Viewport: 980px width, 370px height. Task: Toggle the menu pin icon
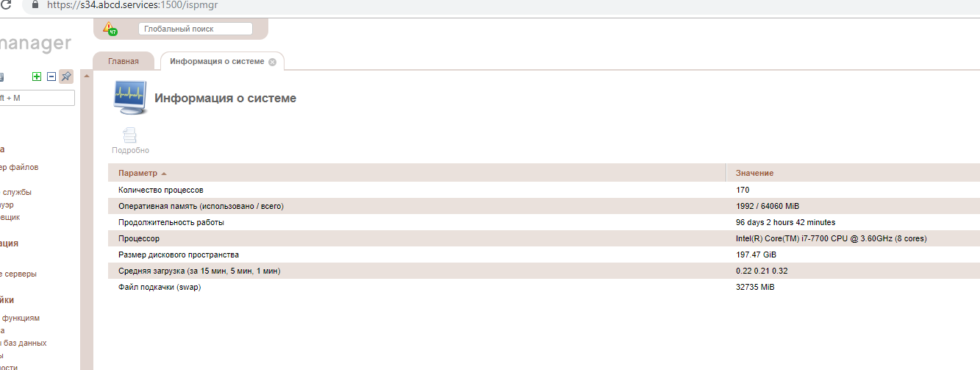pos(66,77)
